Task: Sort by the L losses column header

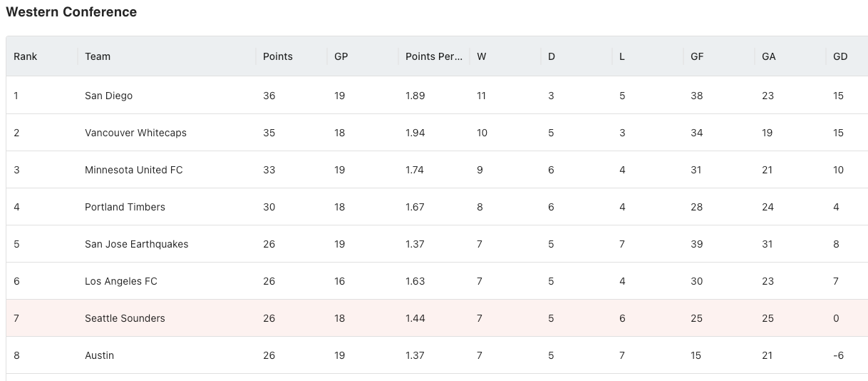Action: pos(648,56)
